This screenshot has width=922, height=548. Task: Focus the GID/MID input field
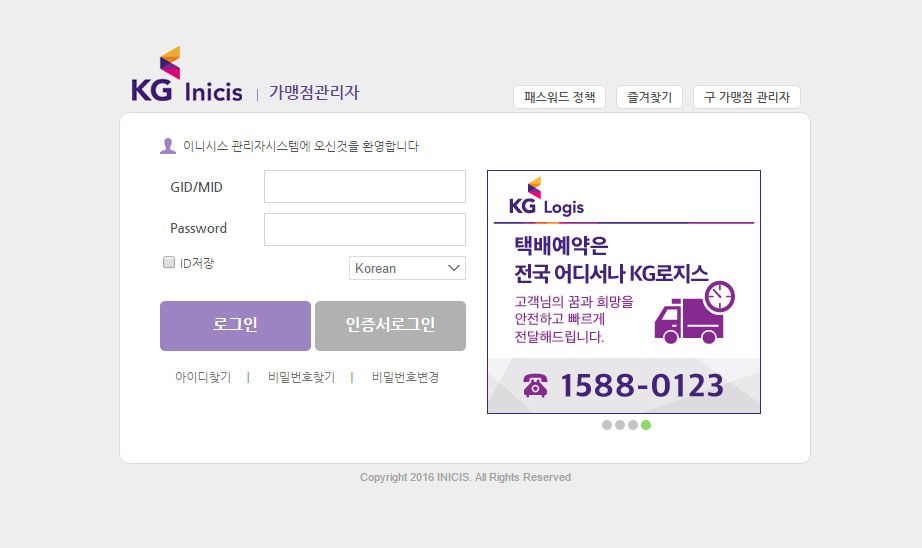(365, 186)
